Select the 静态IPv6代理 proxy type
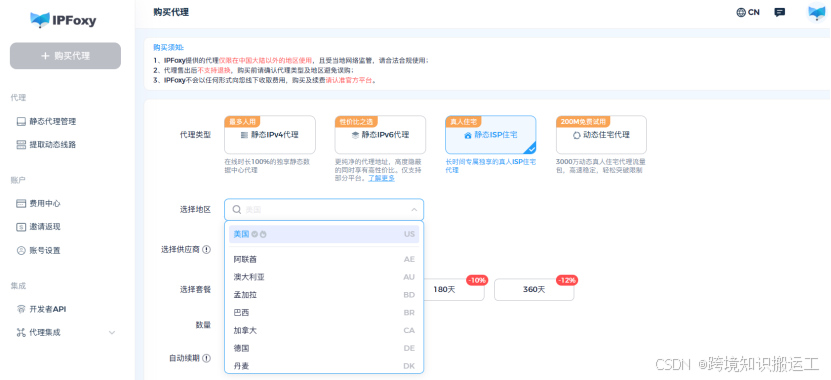This screenshot has height=380, width=831. 380,135
